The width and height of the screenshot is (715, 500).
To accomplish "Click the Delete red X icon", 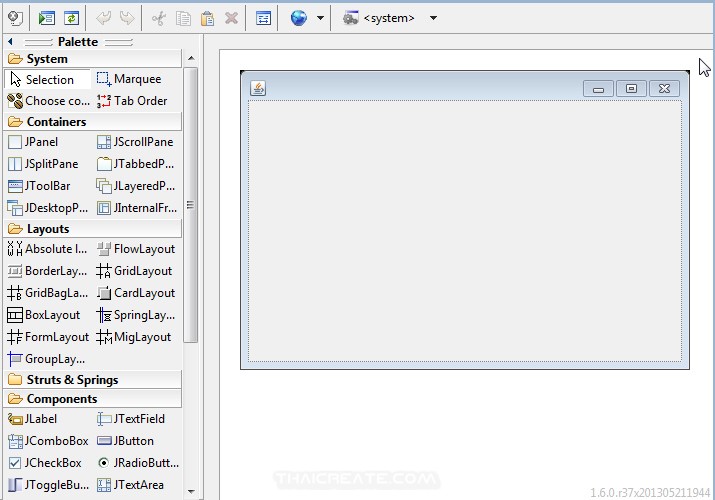I will (x=232, y=18).
